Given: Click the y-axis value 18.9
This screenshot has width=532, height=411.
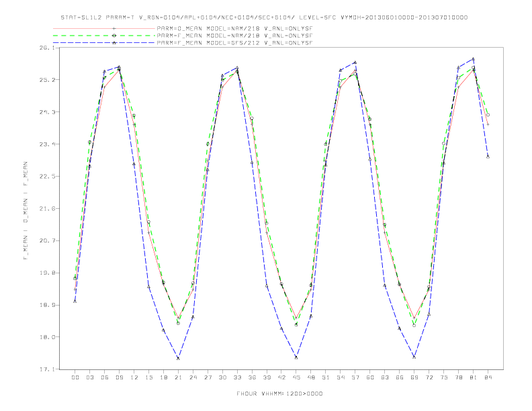Looking at the screenshot, I should click(x=47, y=305).
